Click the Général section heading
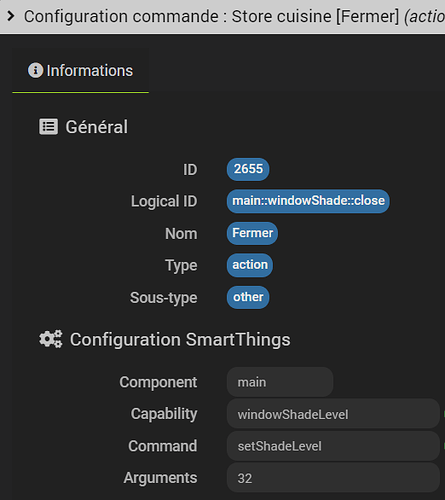 coord(96,127)
